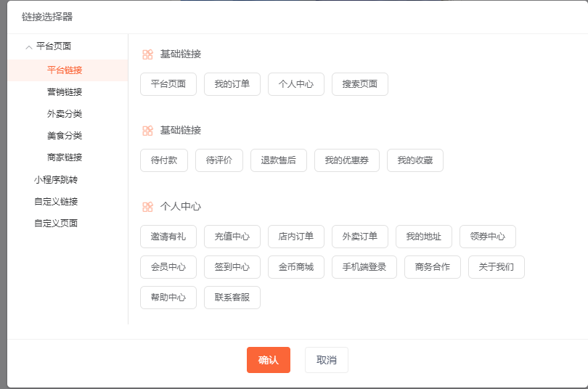Choose the 我的优惠券 link tag
Image resolution: width=588 pixels, height=389 pixels.
pos(347,160)
